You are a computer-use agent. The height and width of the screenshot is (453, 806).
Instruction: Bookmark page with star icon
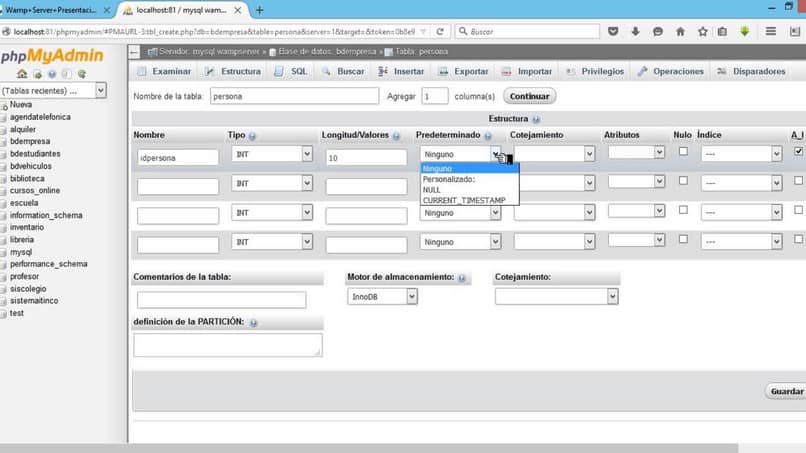[703, 31]
